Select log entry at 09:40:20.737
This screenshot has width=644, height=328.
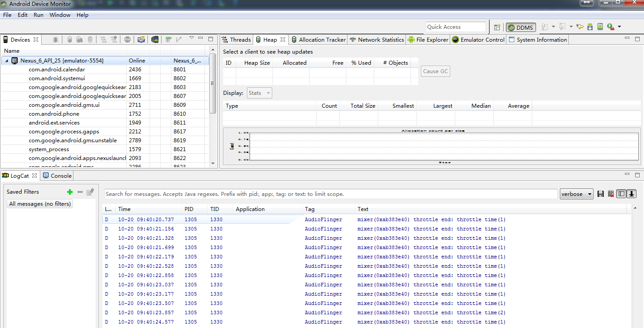pyautogui.click(x=367, y=220)
